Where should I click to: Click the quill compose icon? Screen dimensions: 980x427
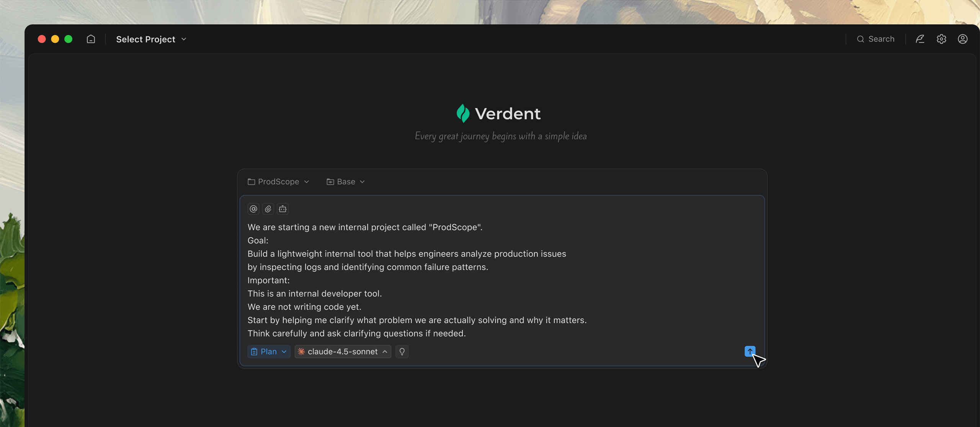point(920,39)
